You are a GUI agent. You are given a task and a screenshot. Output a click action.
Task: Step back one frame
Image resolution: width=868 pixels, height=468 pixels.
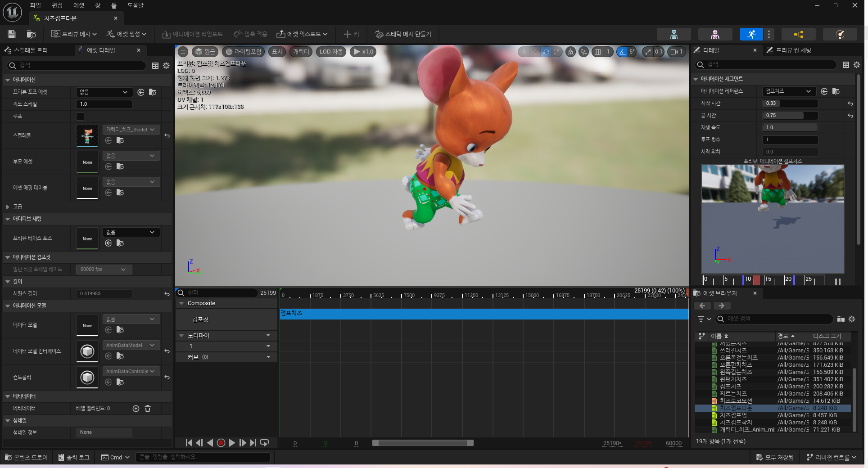pyautogui.click(x=199, y=443)
